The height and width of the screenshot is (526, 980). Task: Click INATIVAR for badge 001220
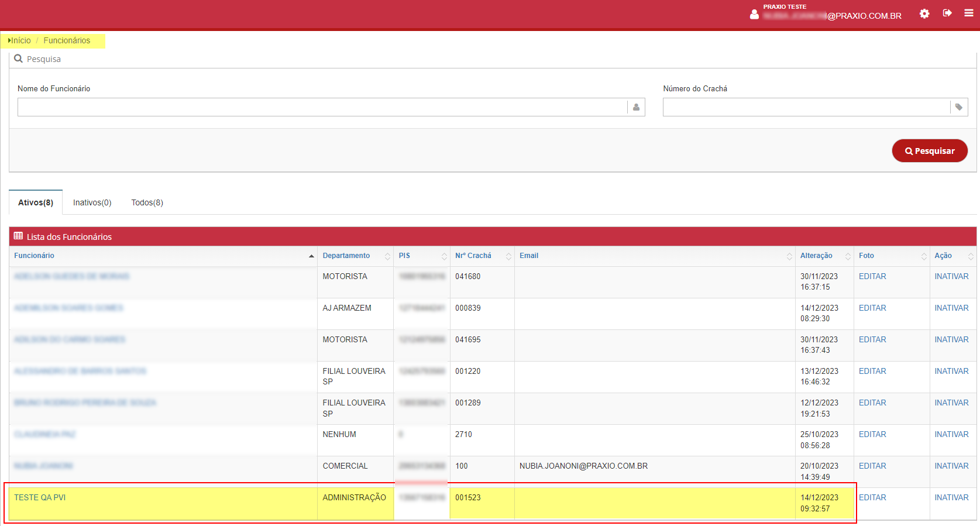click(x=951, y=371)
